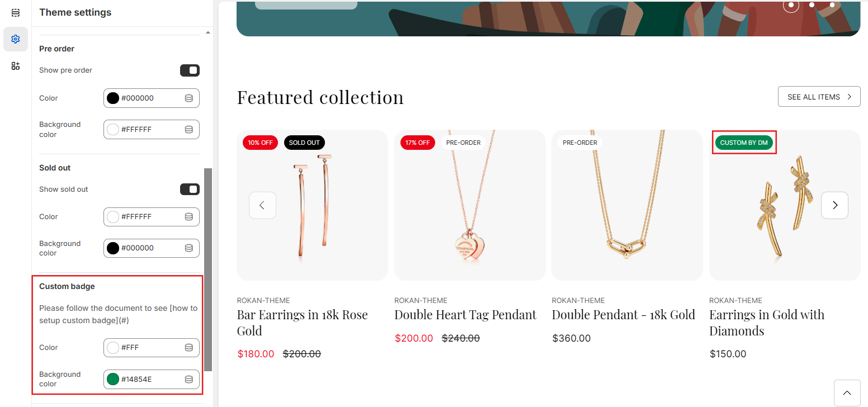This screenshot has height=407, width=868.
Task: Click the black Sold out background swatch
Action: (x=113, y=248)
